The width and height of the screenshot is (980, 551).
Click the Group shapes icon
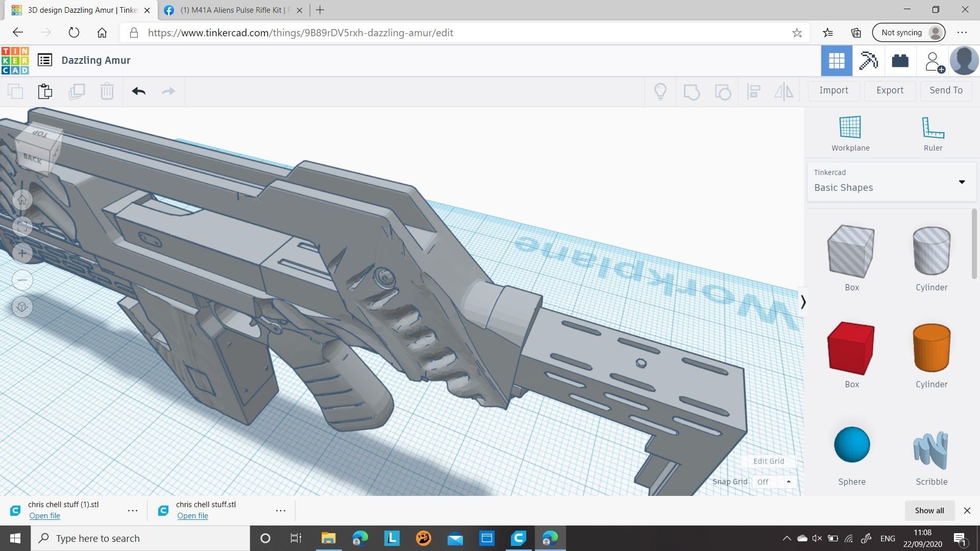692,92
